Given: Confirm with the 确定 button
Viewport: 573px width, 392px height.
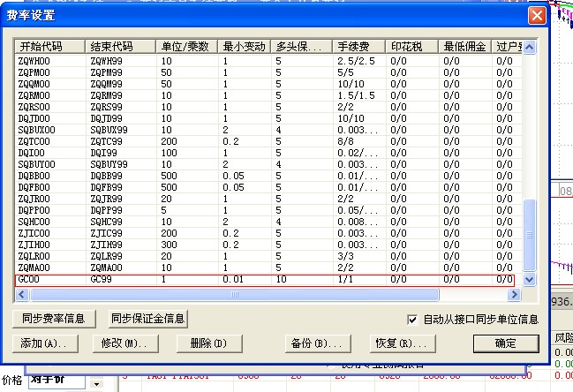Looking at the screenshot, I should [x=505, y=343].
